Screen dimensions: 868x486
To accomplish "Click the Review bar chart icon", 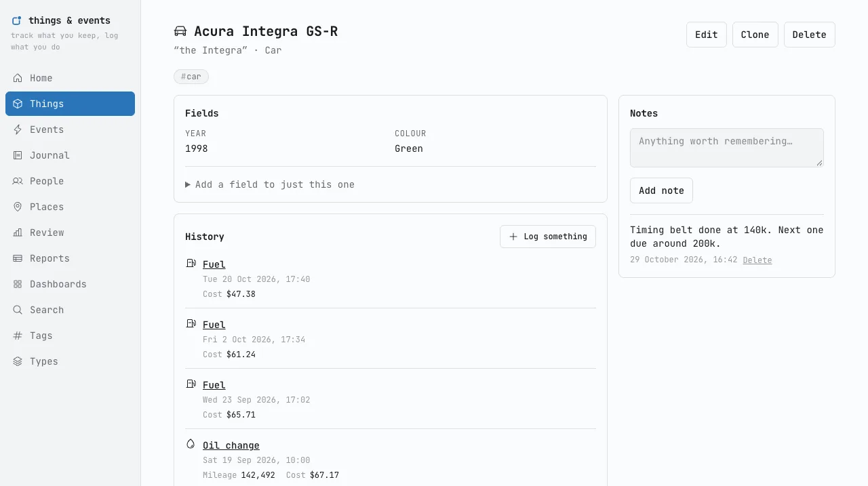I will coord(18,232).
